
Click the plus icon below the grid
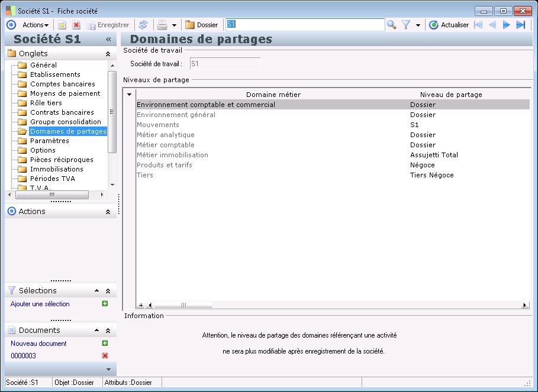point(141,305)
